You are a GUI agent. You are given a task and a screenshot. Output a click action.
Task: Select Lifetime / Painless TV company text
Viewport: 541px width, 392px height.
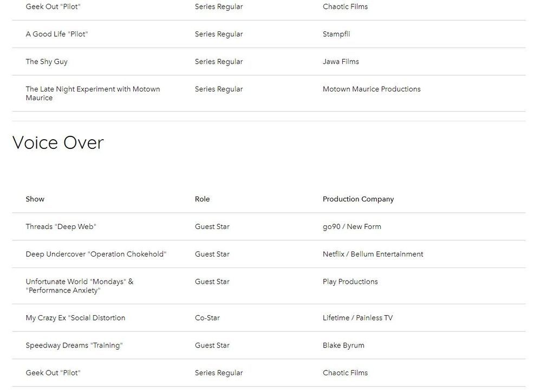pyautogui.click(x=357, y=318)
